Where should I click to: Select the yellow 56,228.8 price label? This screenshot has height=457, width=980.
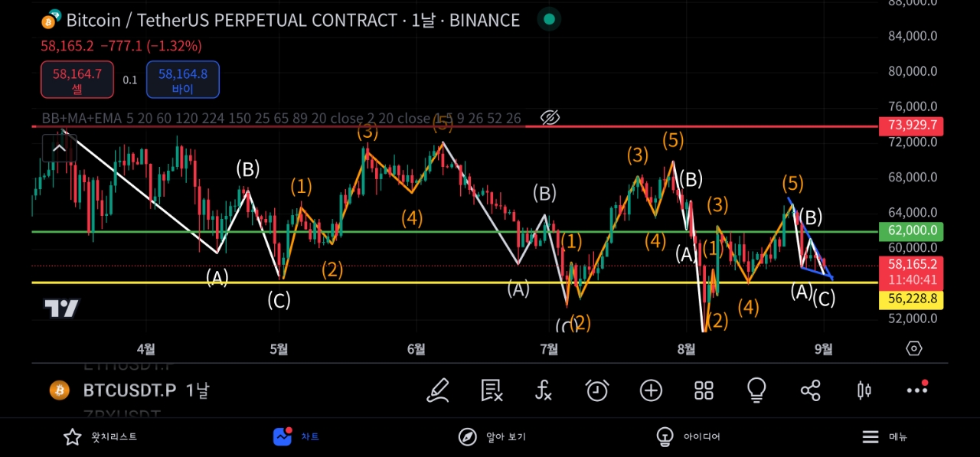[912, 299]
